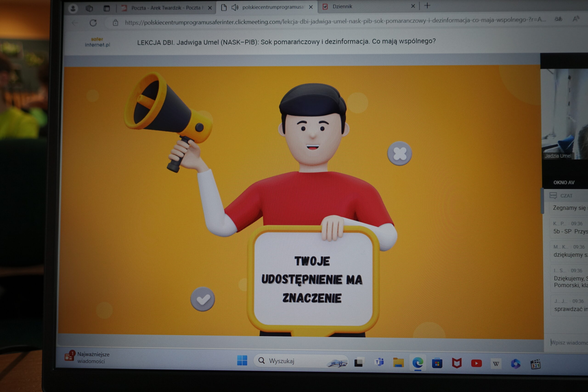Reload the page with refresh icon
588x392 pixels.
coord(93,23)
